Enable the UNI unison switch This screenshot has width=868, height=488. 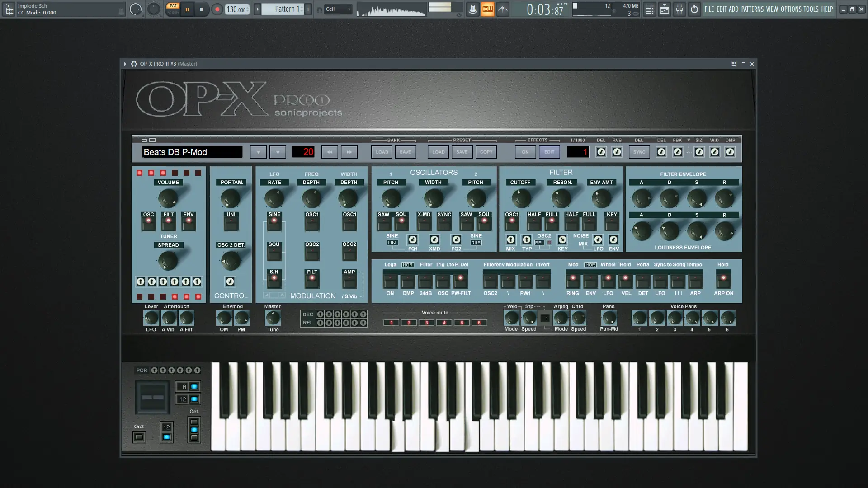[x=231, y=223]
